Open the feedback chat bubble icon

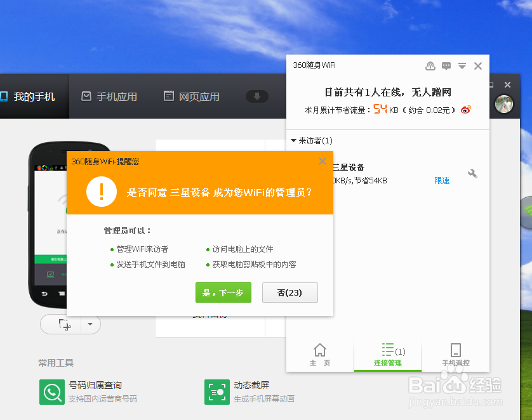click(x=446, y=66)
